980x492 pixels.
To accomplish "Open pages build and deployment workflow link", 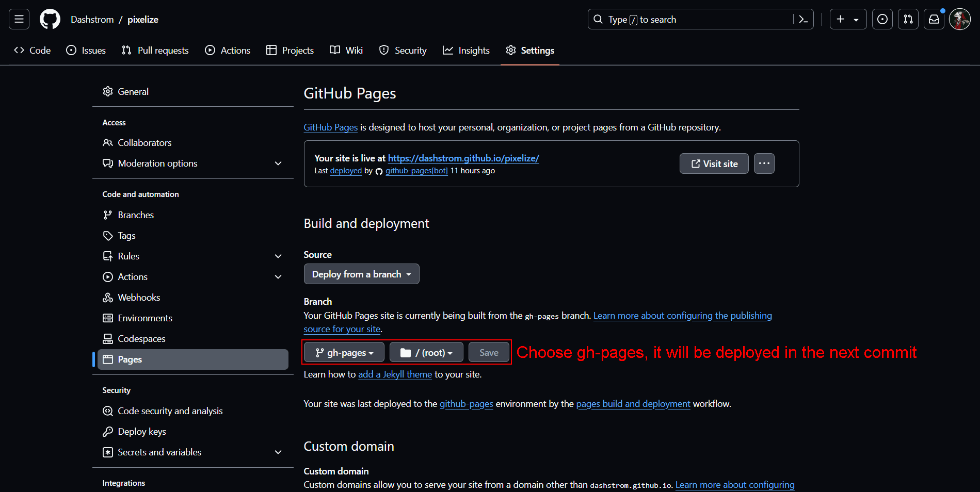I will click(x=633, y=404).
